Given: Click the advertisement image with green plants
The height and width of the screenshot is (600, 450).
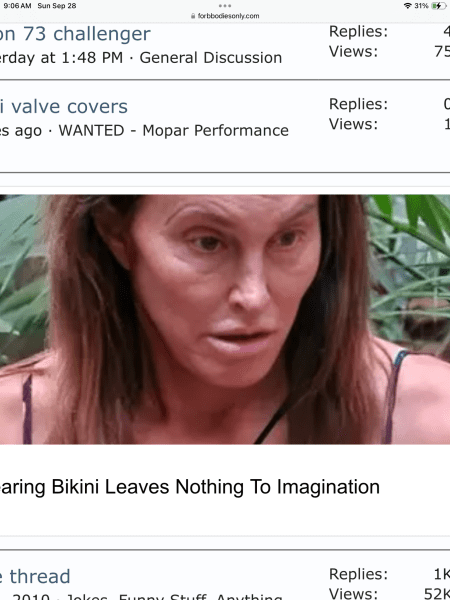Looking at the screenshot, I should 225,320.
